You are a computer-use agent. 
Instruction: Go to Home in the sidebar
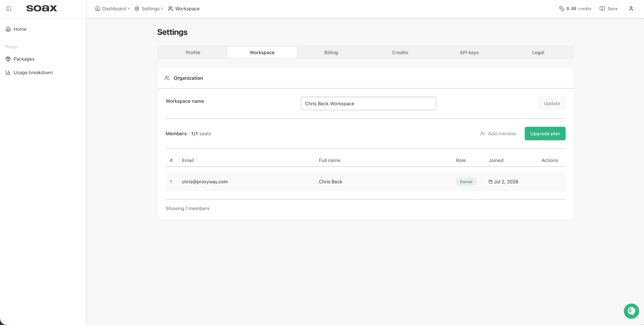pyautogui.click(x=20, y=29)
